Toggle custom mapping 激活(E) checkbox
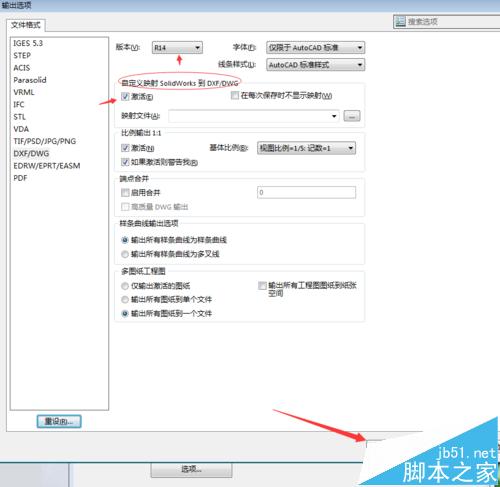This screenshot has width=500, height=487. pos(125,97)
